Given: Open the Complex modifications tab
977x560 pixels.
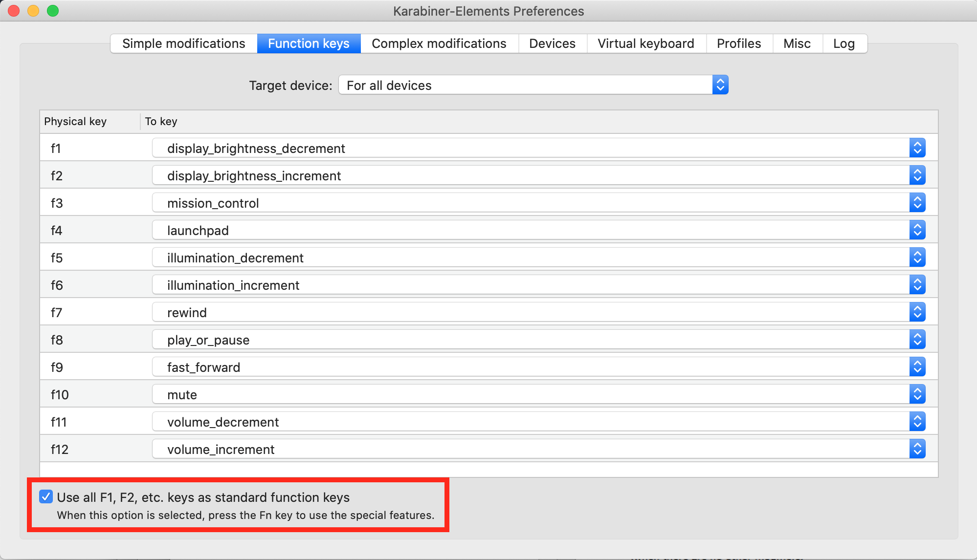Looking at the screenshot, I should coord(439,43).
